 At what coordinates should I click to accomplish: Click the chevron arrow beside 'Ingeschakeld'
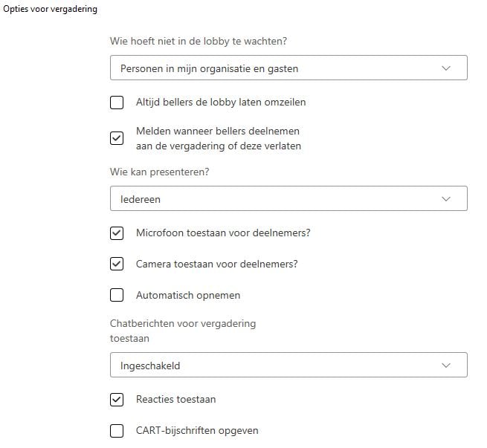tap(446, 366)
